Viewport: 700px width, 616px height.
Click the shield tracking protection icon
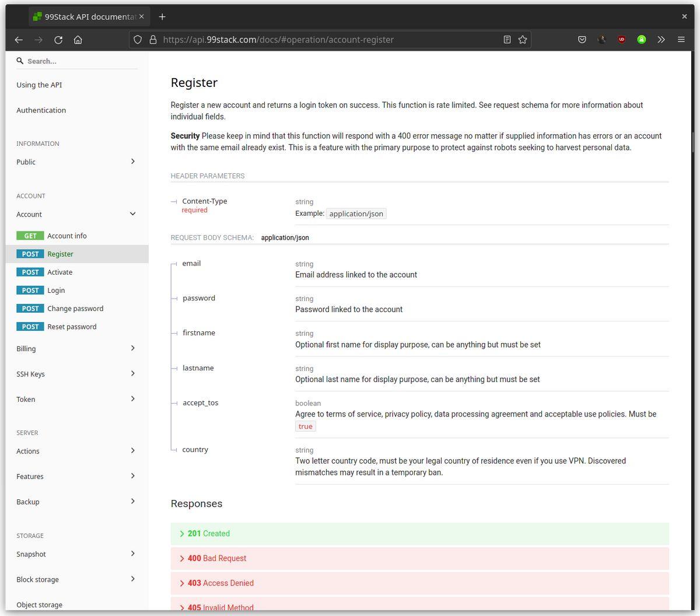pyautogui.click(x=138, y=40)
